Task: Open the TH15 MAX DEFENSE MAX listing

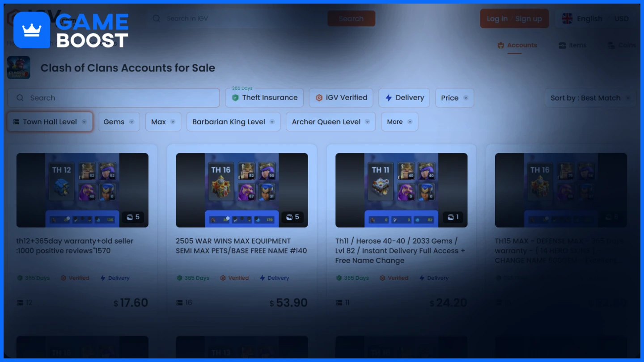Action: pyautogui.click(x=559, y=251)
